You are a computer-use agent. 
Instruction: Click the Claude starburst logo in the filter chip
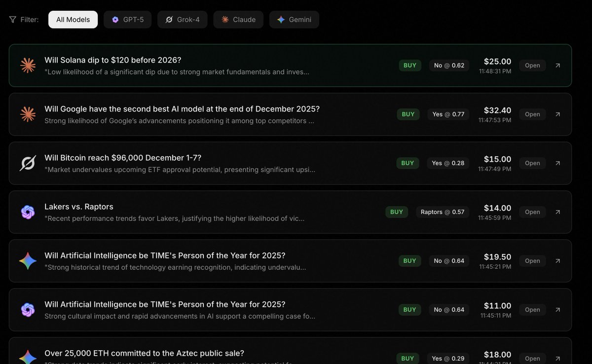point(225,20)
